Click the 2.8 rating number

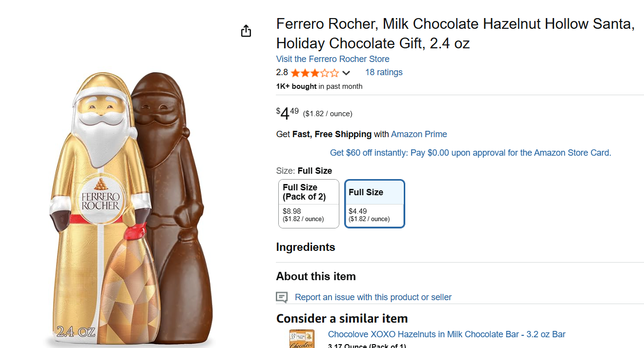[x=282, y=72]
